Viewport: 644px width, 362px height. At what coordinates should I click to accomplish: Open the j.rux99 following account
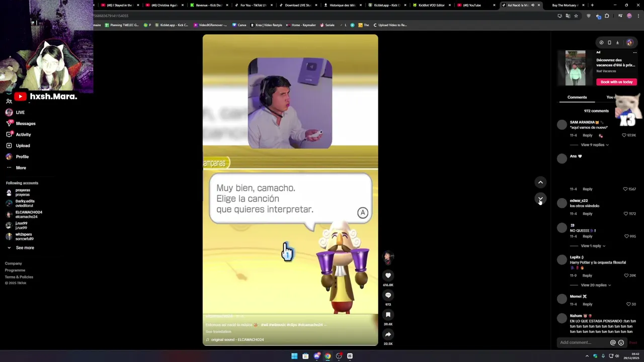click(17, 225)
